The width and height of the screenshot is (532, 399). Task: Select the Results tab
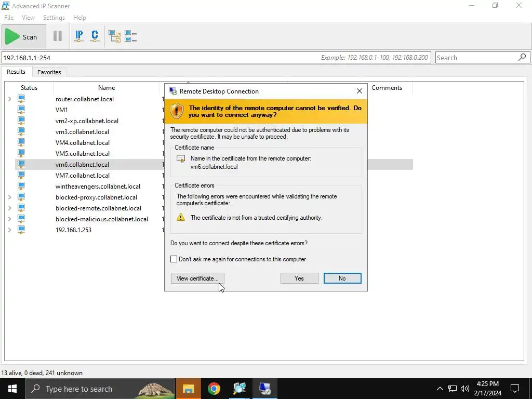16,72
